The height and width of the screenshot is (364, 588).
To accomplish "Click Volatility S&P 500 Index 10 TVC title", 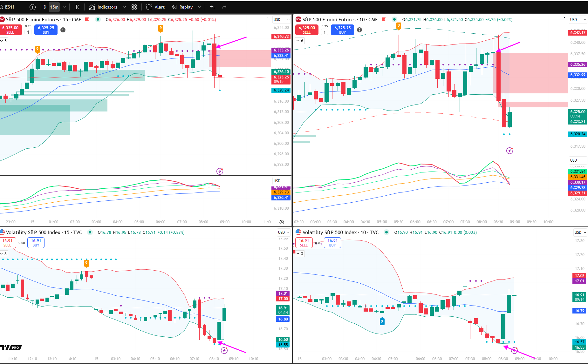I will [340, 233].
